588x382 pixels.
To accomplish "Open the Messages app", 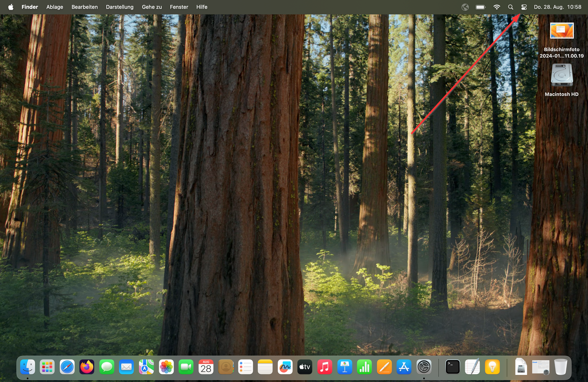I will pos(106,367).
